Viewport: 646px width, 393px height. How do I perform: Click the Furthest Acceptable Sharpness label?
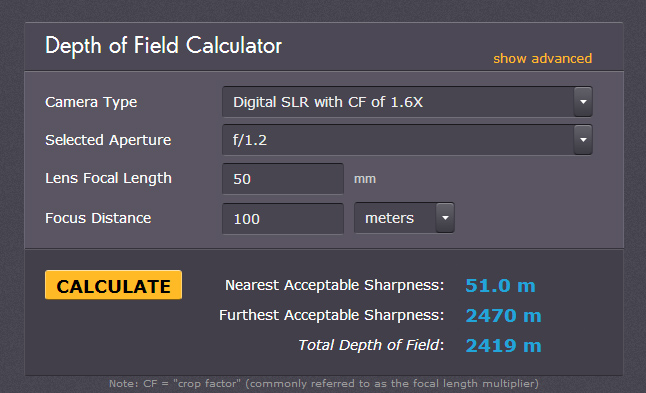click(x=332, y=315)
